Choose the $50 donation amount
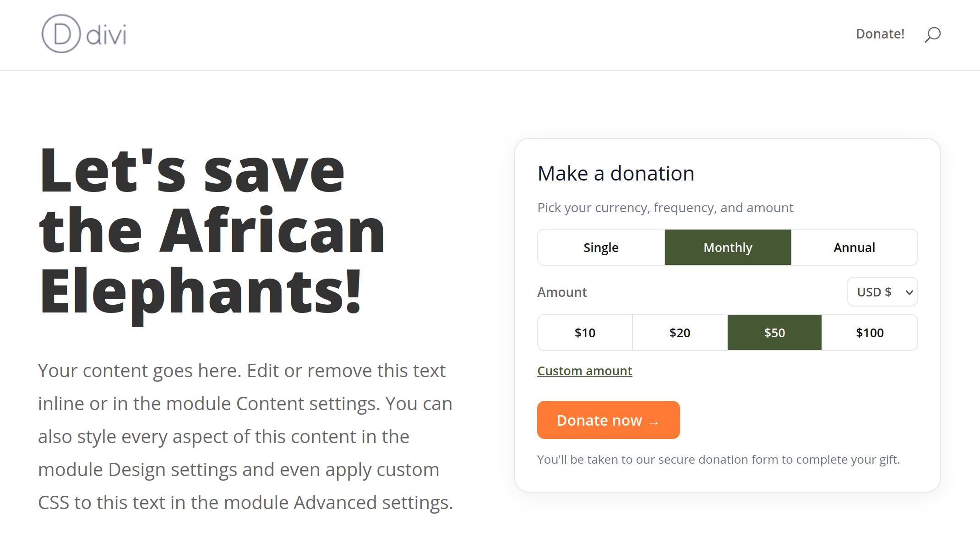 pos(774,333)
